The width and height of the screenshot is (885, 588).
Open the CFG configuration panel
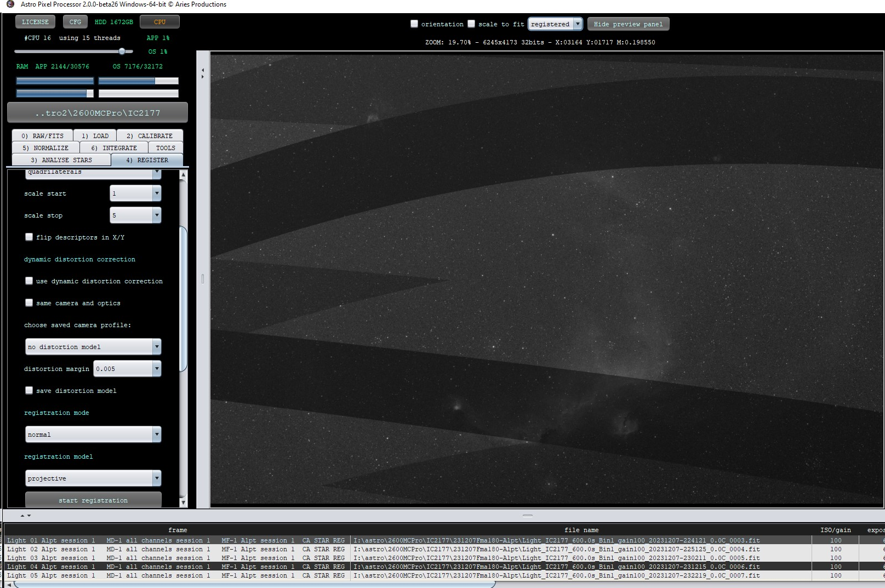point(75,22)
